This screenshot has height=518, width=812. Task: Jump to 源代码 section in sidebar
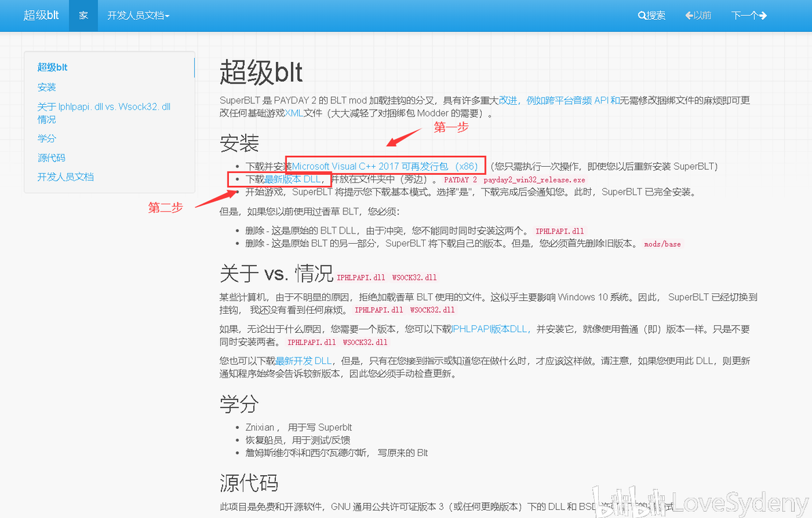click(51, 157)
